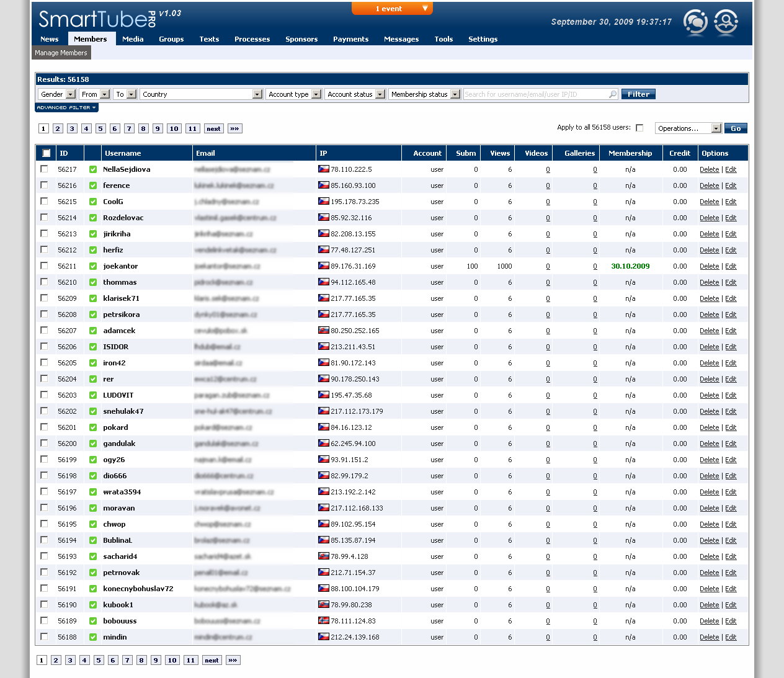Click country flag next to IP 212.24.139.168

324,636
